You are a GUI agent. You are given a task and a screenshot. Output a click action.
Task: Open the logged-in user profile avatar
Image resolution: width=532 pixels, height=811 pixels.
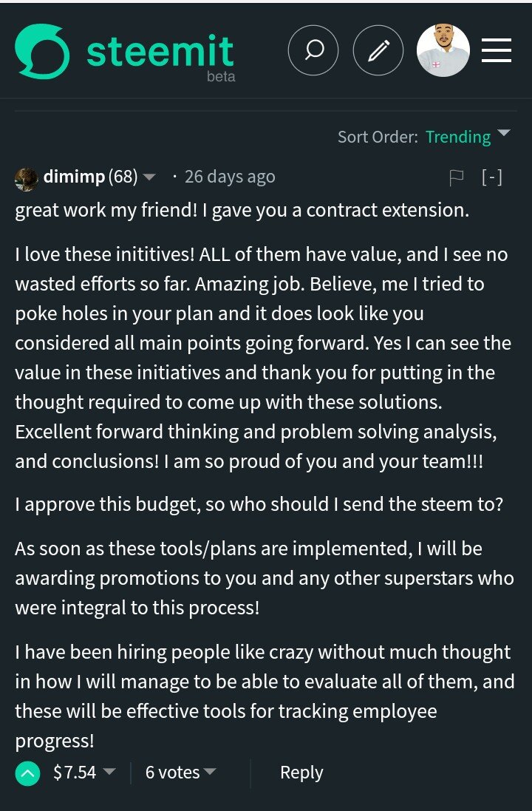click(443, 50)
